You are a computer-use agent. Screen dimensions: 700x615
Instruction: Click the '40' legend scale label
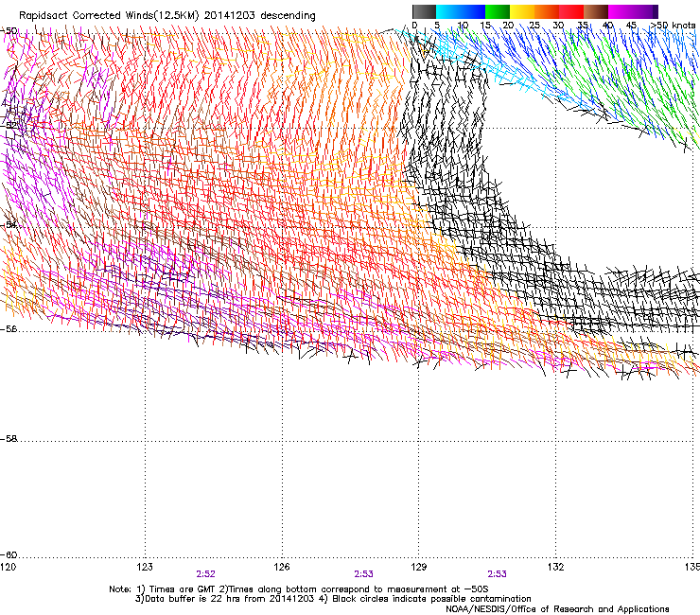(x=607, y=26)
